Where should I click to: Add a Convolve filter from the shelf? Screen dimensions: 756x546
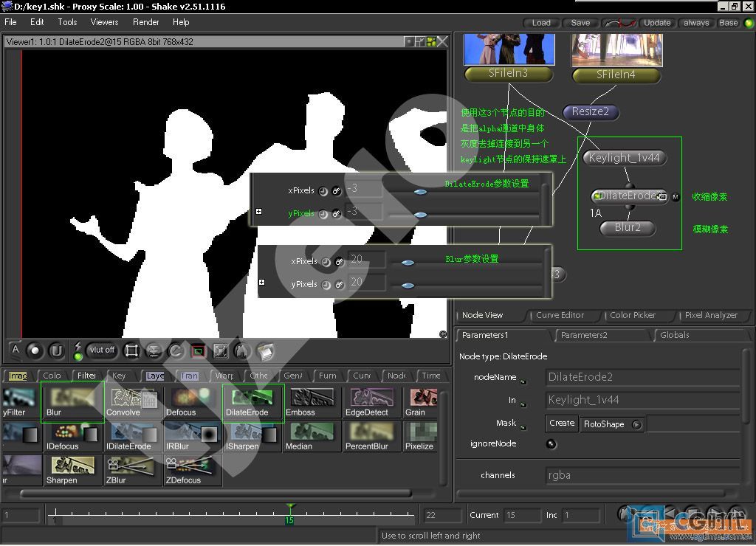133,402
